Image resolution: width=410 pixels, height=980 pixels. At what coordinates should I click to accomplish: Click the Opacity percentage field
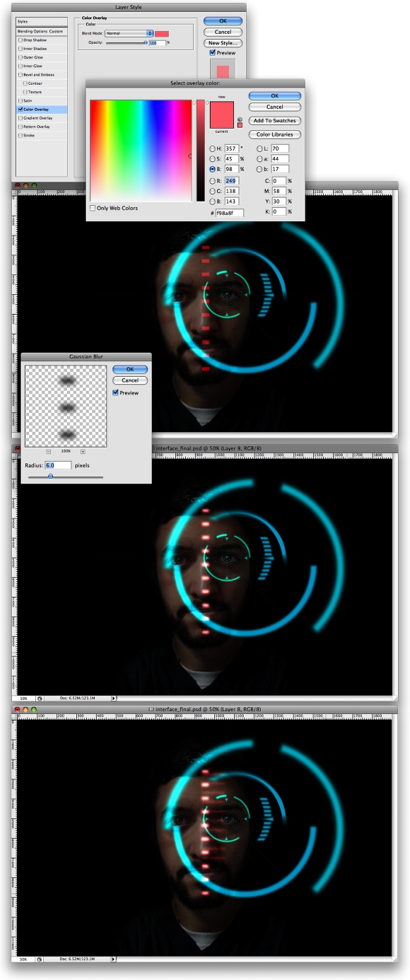coord(157,43)
